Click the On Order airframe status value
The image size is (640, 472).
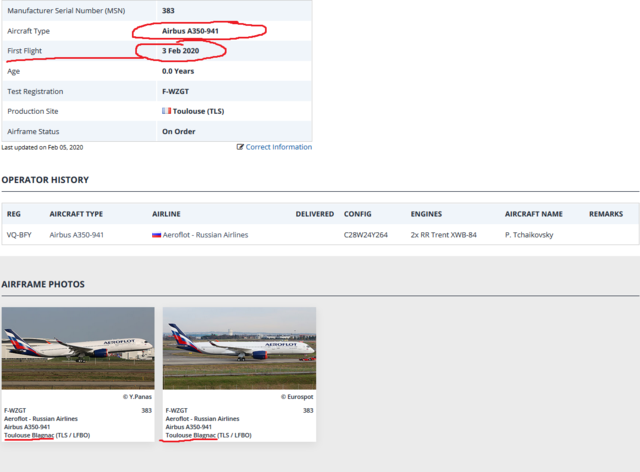tap(179, 131)
